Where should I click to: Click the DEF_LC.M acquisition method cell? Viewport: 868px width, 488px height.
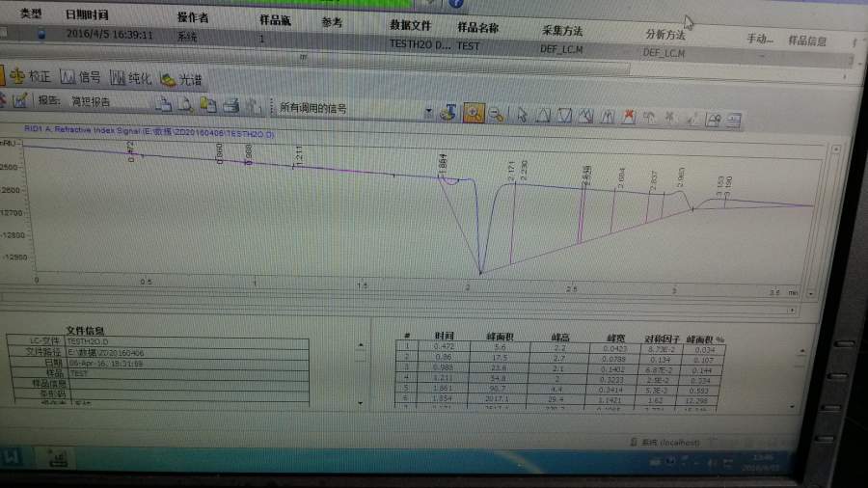(x=561, y=48)
